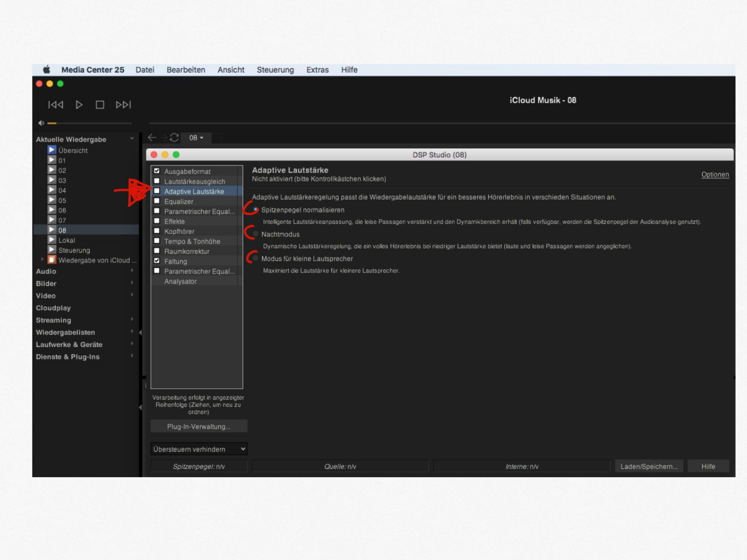Viewport: 747px width, 560px height.
Task: Collapse the Aktuelle Wiedergabe section
Action: [132, 139]
